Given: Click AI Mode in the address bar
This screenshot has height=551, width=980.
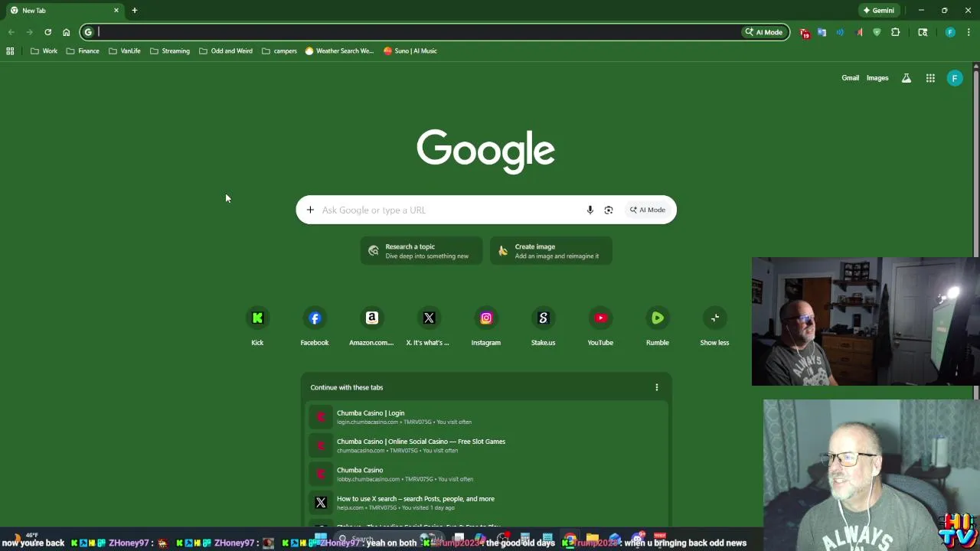Looking at the screenshot, I should click(x=764, y=32).
